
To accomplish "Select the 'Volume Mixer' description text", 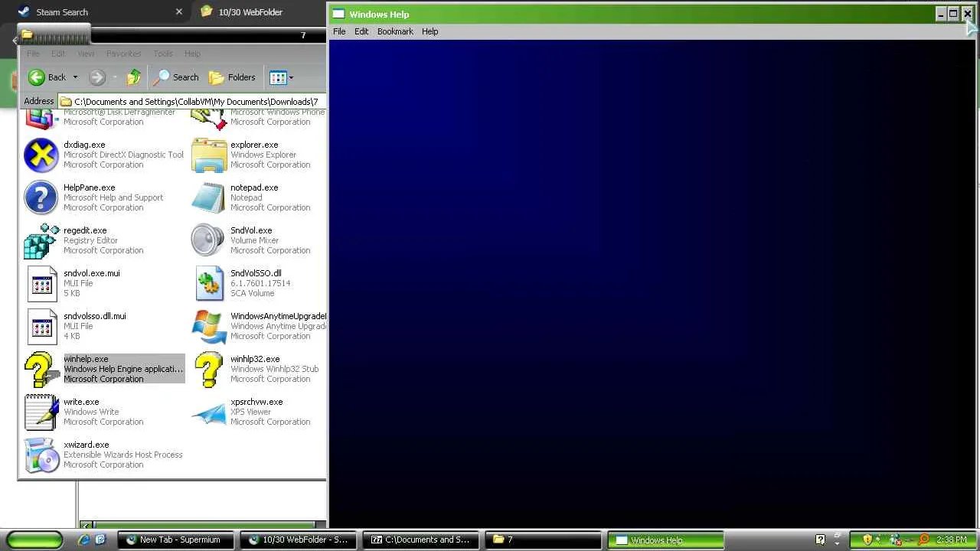I will [x=254, y=240].
